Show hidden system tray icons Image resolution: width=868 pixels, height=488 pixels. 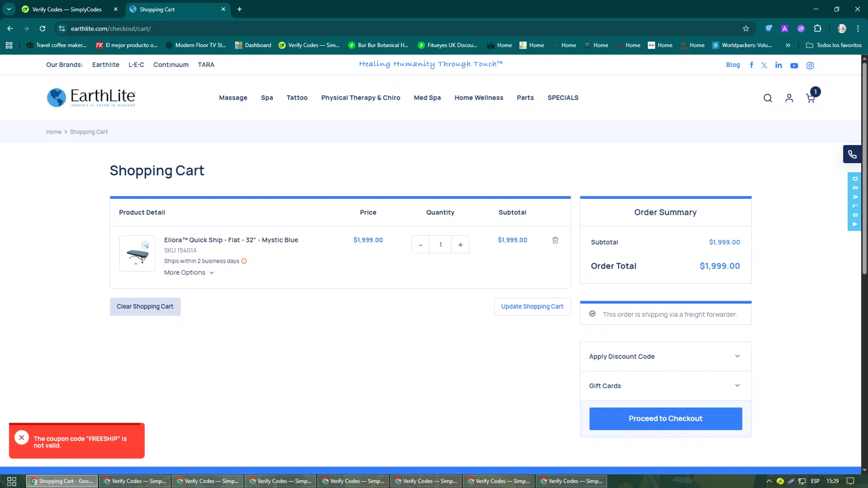[x=769, y=481]
